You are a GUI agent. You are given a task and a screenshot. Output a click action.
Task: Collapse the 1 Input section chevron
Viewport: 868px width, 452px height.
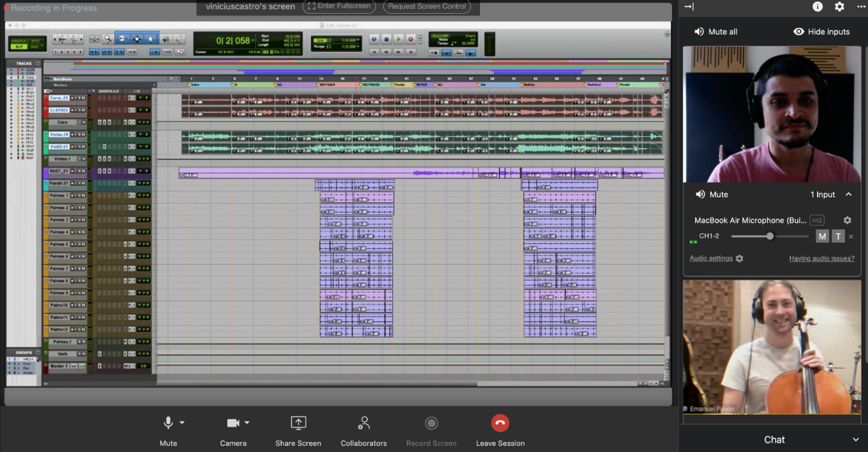[x=849, y=194]
